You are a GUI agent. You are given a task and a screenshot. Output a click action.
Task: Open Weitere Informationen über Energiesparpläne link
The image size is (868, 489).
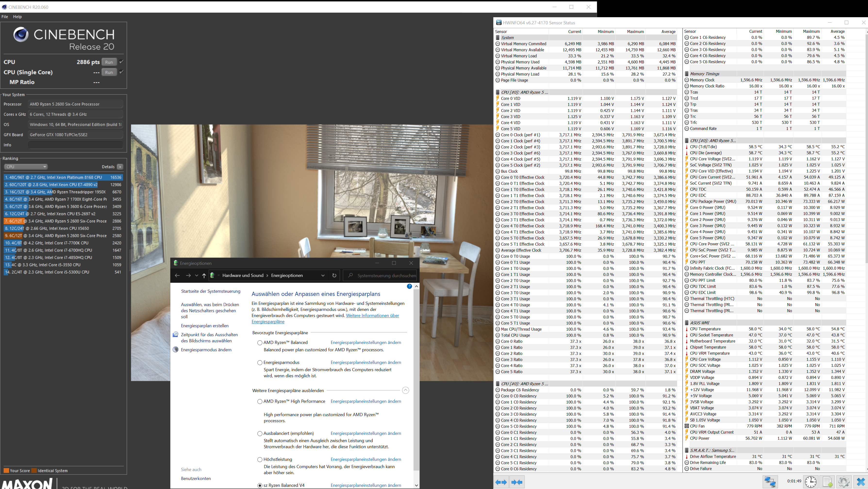coord(372,316)
